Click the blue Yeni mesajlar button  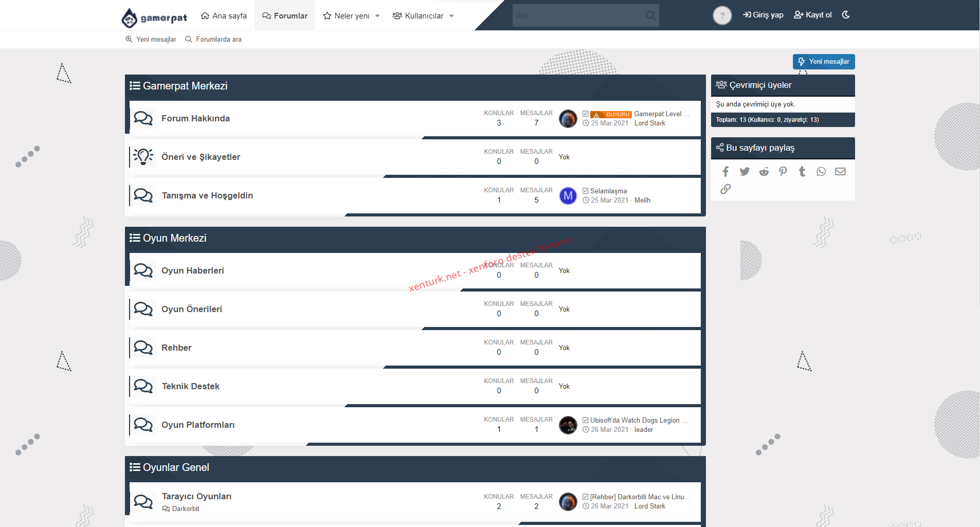(x=824, y=62)
